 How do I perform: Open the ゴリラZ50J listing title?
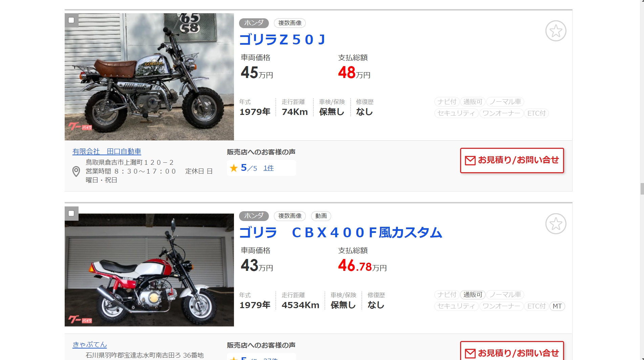coord(282,40)
